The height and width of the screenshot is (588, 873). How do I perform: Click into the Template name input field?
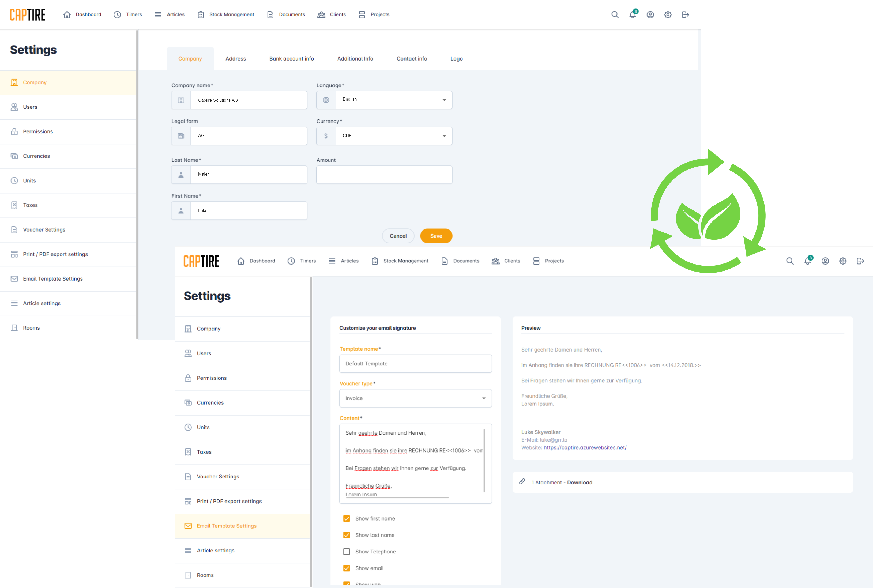[415, 364]
